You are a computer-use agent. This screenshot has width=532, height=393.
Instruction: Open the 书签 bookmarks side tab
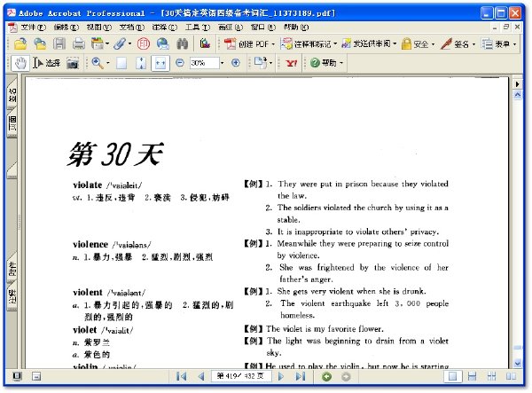pyautogui.click(x=12, y=95)
